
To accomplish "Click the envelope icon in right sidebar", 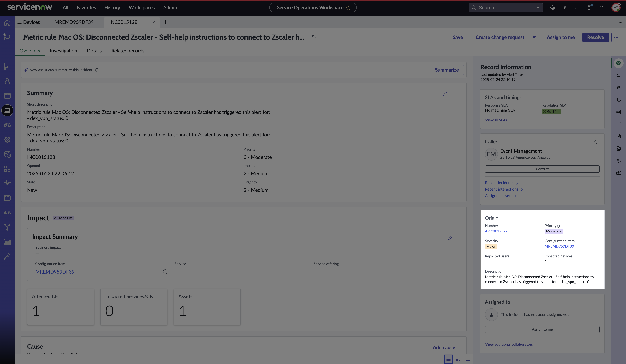I will pos(619,173).
